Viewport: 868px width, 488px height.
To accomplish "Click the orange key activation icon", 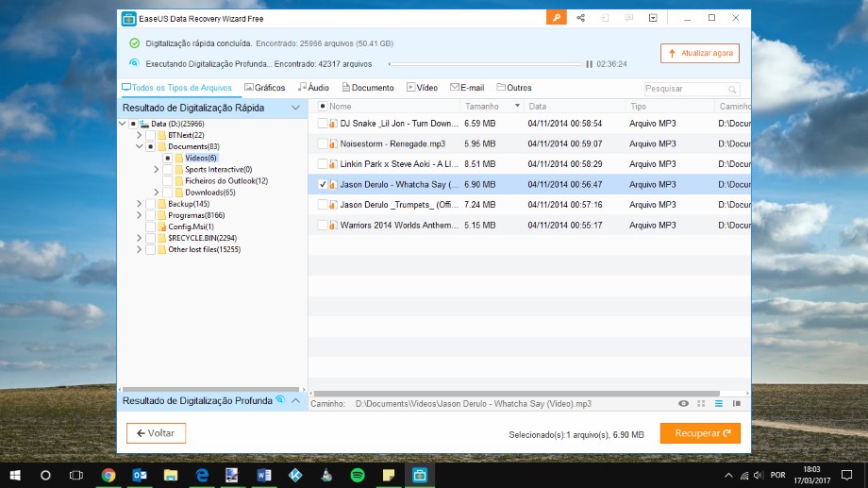I will point(558,18).
